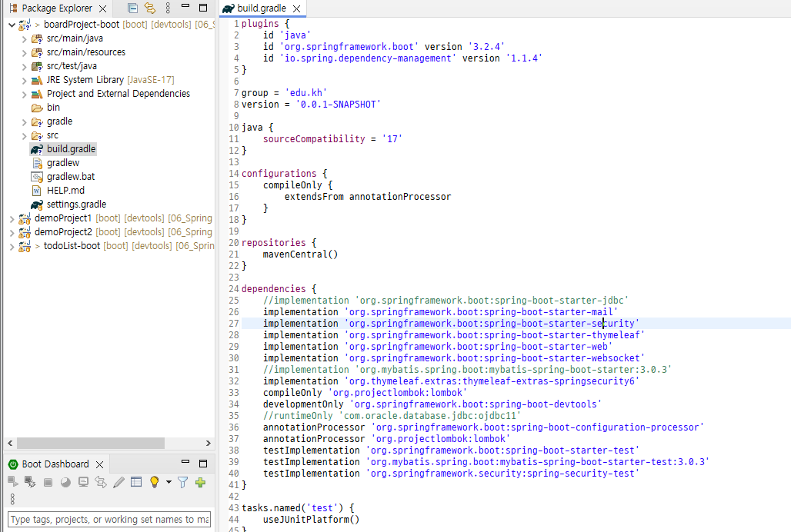Expand the src/main/java folder
Screen dimensions: 791x532
(24, 38)
